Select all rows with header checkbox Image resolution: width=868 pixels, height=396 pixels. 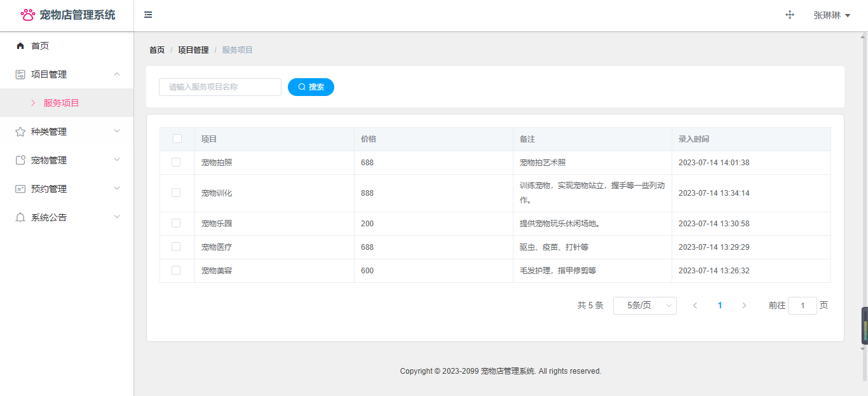[x=177, y=139]
